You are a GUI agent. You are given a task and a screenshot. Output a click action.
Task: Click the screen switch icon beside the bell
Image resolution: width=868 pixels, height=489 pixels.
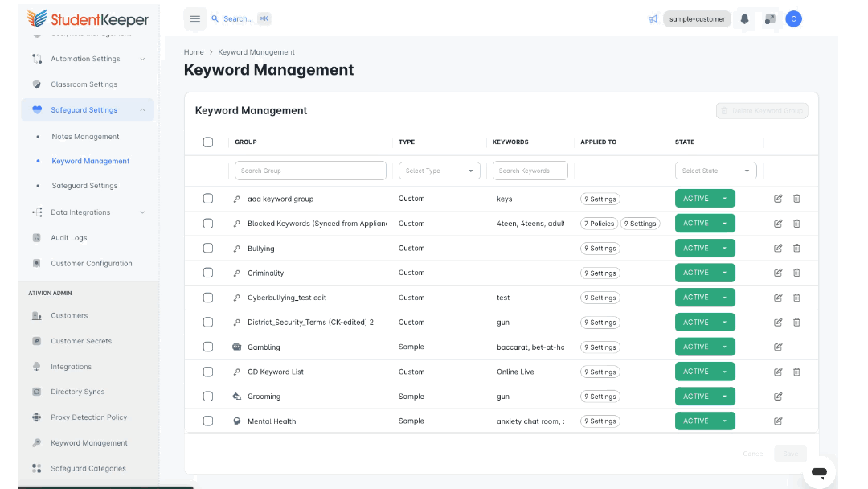[769, 19]
